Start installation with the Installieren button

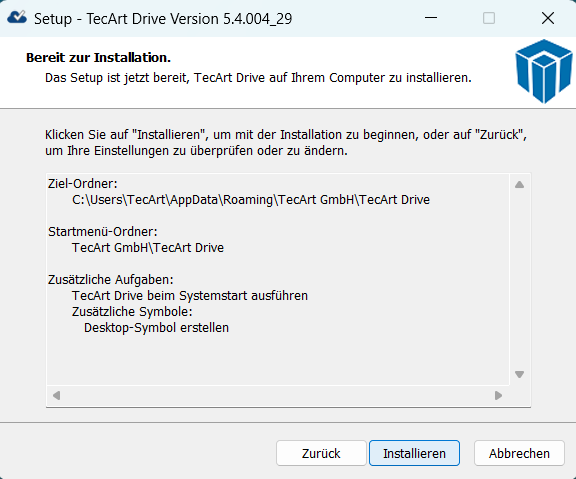[414, 453]
